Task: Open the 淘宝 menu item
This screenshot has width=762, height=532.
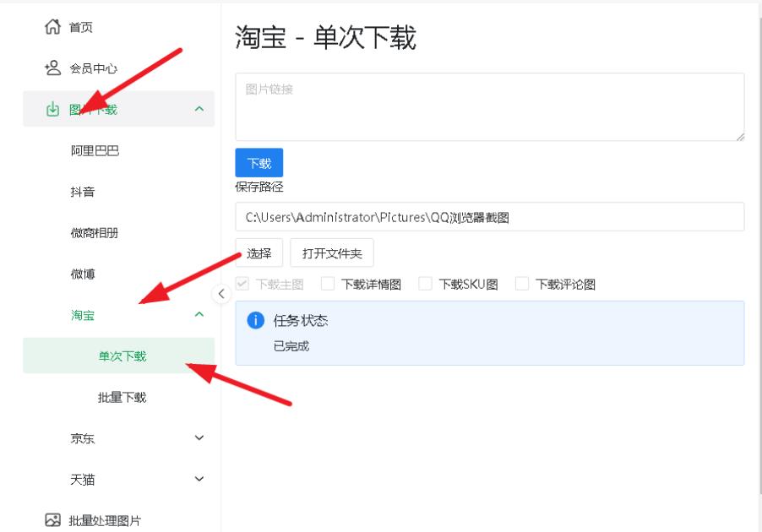Action: pyautogui.click(x=118, y=315)
